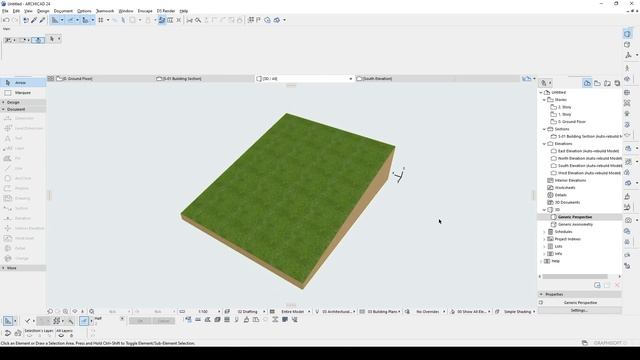Select North Elevation in Navigator tree
The width and height of the screenshot is (640, 360).
pos(589,158)
